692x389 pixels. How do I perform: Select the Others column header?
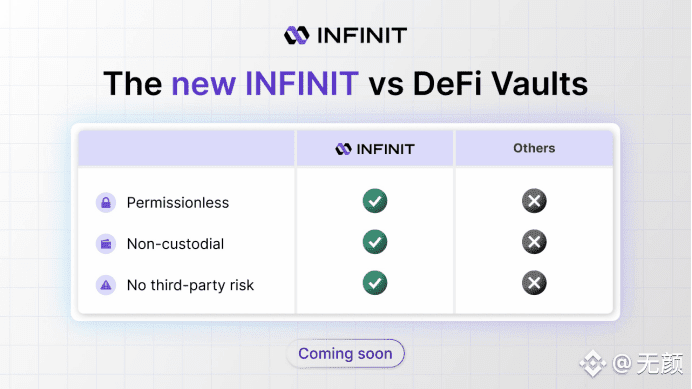point(534,148)
